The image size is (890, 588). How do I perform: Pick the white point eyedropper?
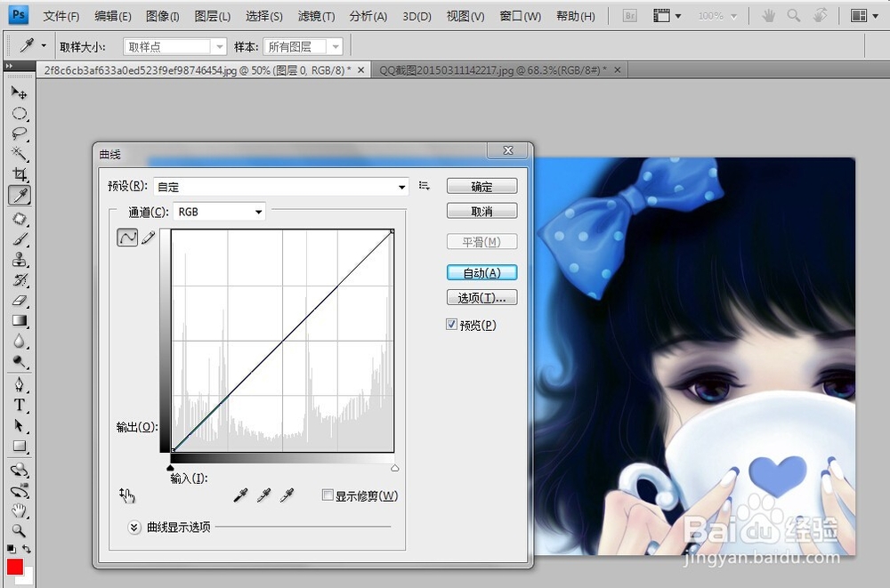[287, 495]
